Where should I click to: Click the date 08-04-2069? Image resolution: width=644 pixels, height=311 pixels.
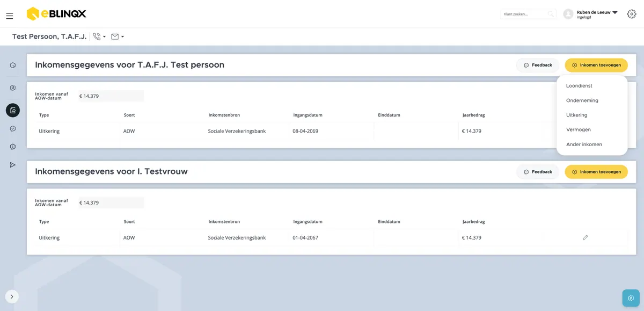pos(305,131)
